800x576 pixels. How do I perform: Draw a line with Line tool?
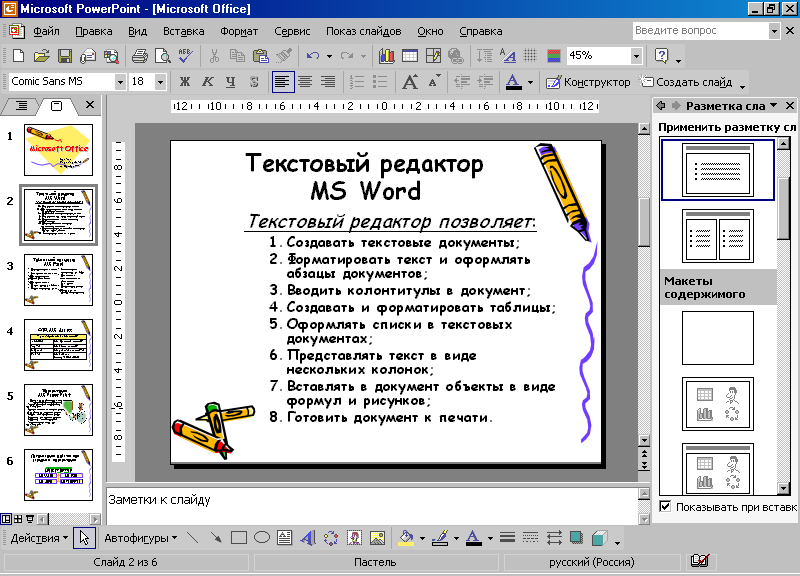[x=192, y=538]
